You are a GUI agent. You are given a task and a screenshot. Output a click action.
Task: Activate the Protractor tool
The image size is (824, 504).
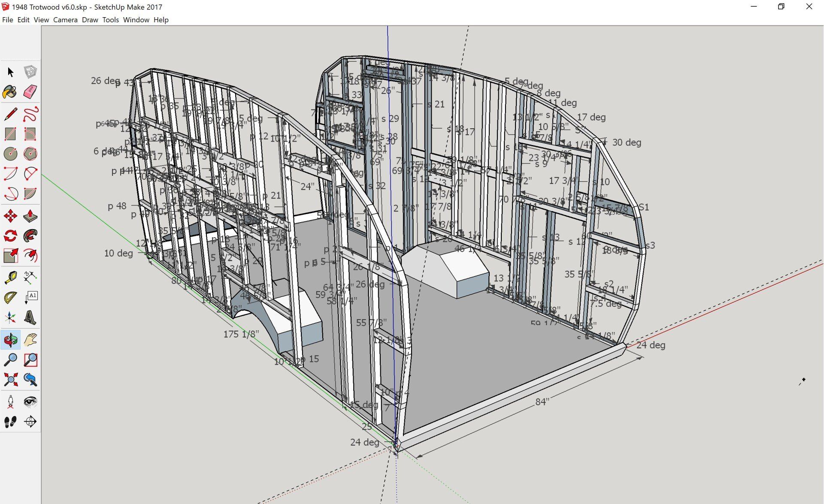coord(11,298)
